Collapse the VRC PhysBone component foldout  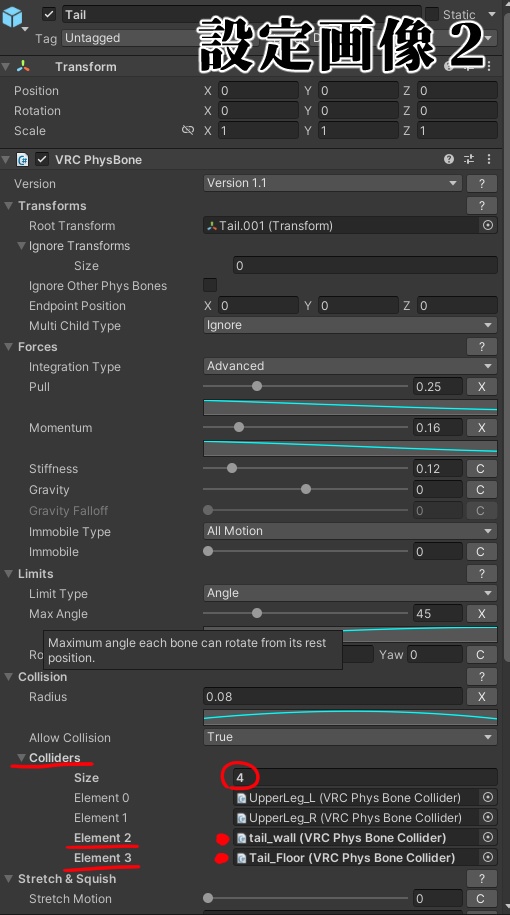(x=6, y=159)
